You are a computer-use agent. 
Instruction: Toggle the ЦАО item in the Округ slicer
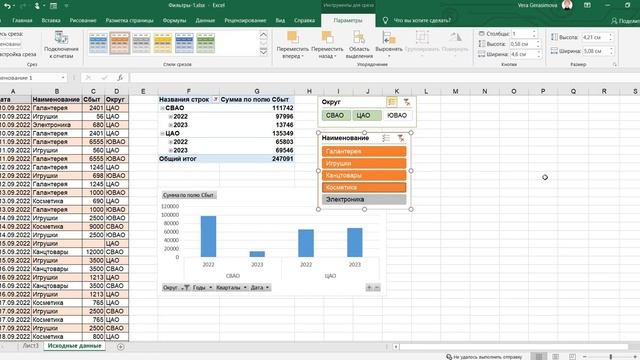pos(367,116)
